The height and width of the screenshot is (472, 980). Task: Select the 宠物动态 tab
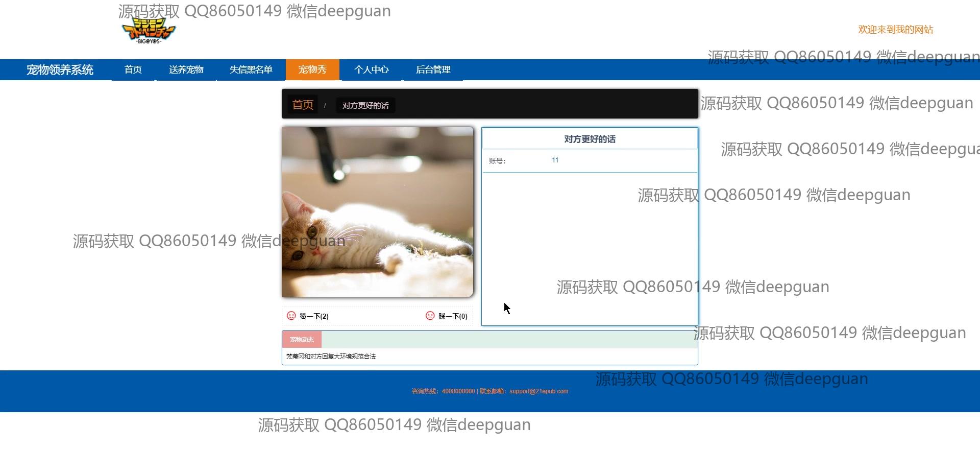point(302,340)
